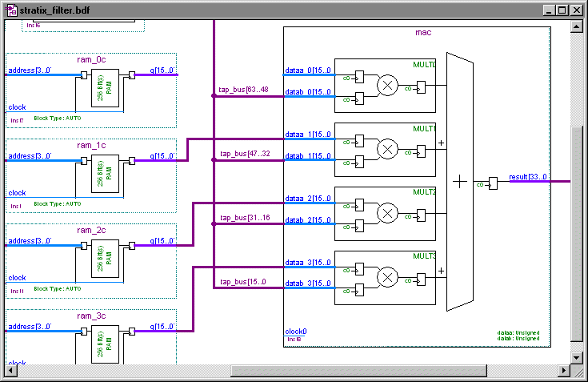Image resolution: width=588 pixels, height=382 pixels.
Task: Select the multiplier circle in MULT1
Action: pyautogui.click(x=388, y=149)
